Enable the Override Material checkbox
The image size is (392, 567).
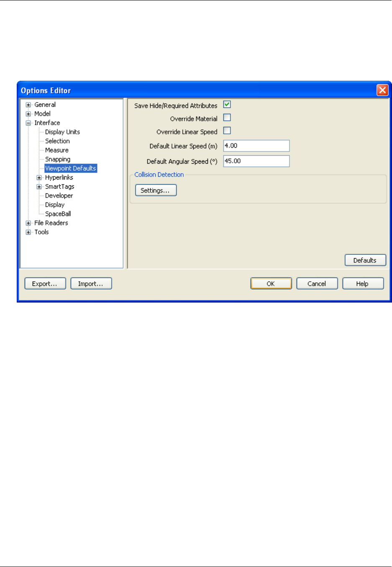[227, 118]
